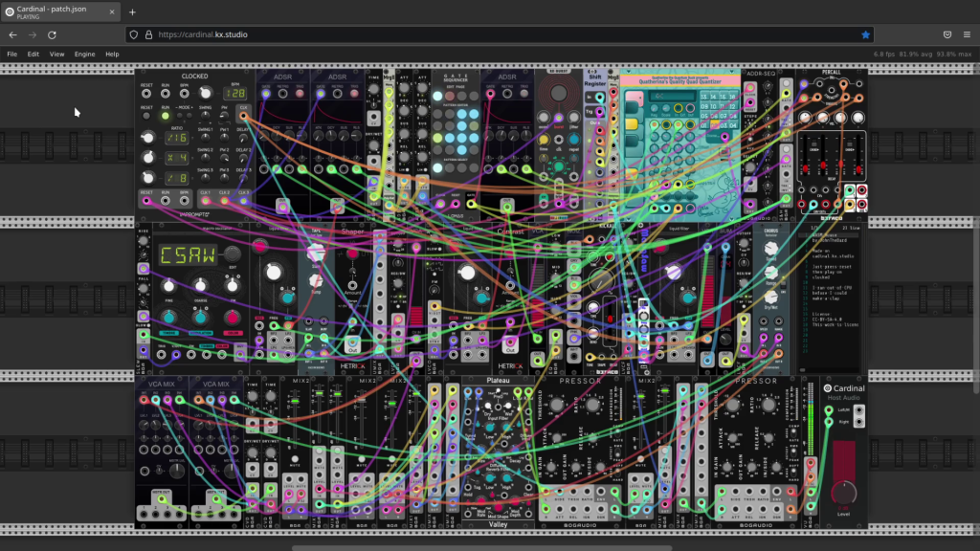Click the first ADSR's RETRIG jack
Screen dimensions: 980x551
coord(282,94)
